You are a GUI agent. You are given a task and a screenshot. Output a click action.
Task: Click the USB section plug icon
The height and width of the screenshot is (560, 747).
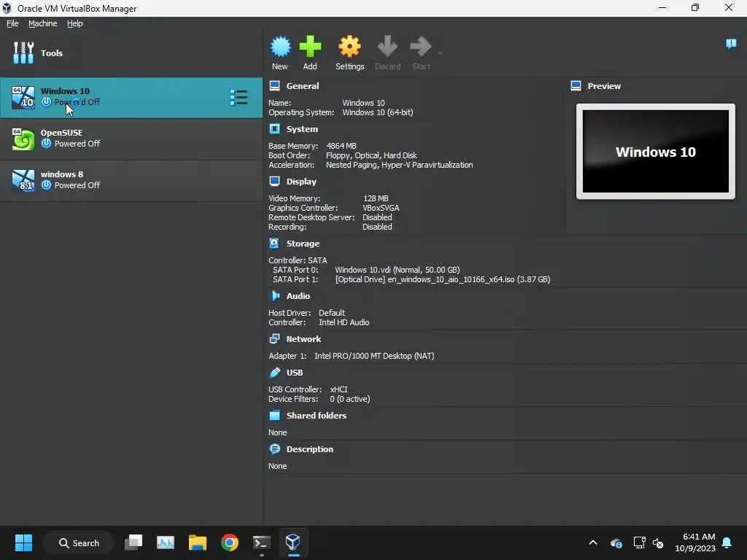pos(274,373)
